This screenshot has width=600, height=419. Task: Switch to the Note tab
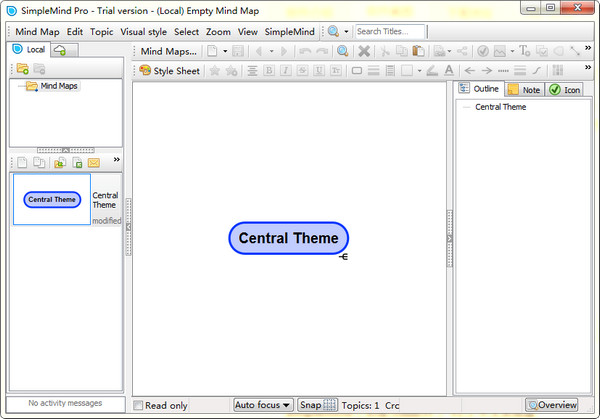tap(524, 90)
